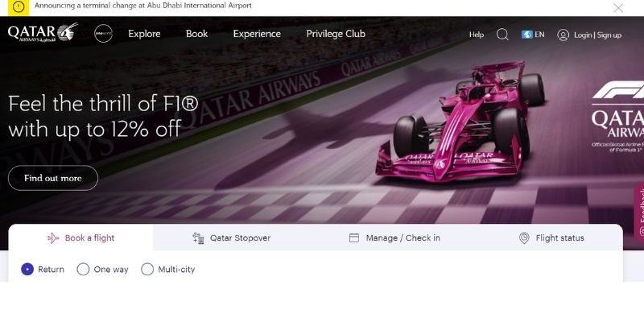The image size is (644, 322).
Task: Open the Help link
Action: [477, 35]
